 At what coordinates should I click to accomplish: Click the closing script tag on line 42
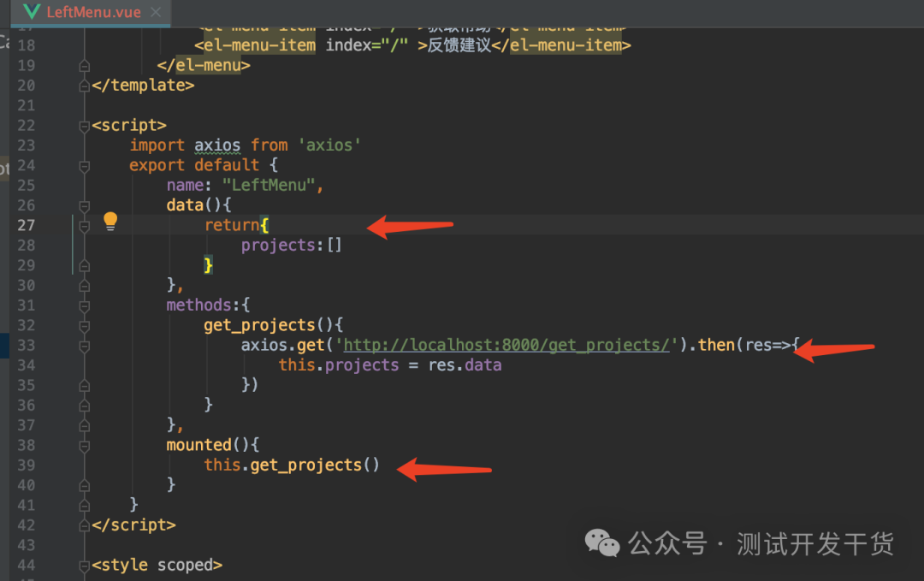coord(133,525)
